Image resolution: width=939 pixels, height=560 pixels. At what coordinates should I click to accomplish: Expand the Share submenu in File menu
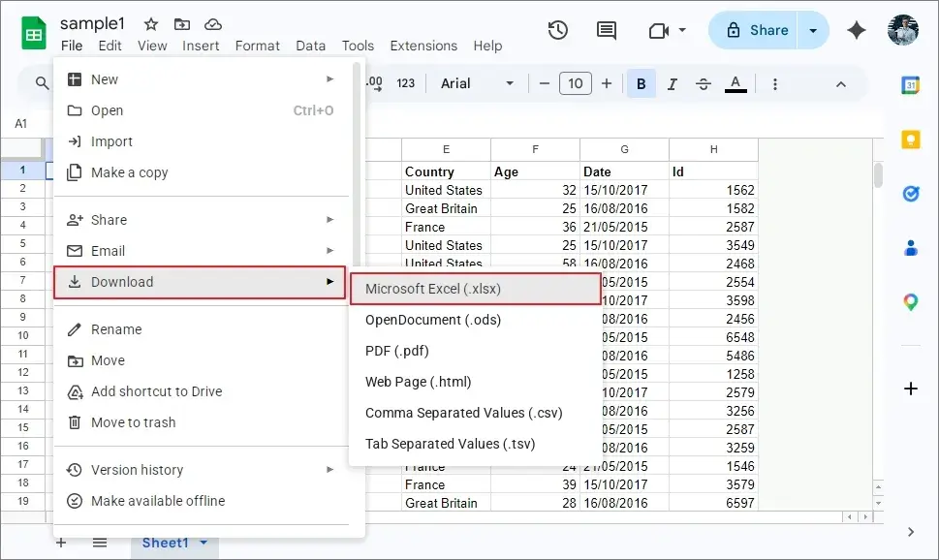pos(200,220)
